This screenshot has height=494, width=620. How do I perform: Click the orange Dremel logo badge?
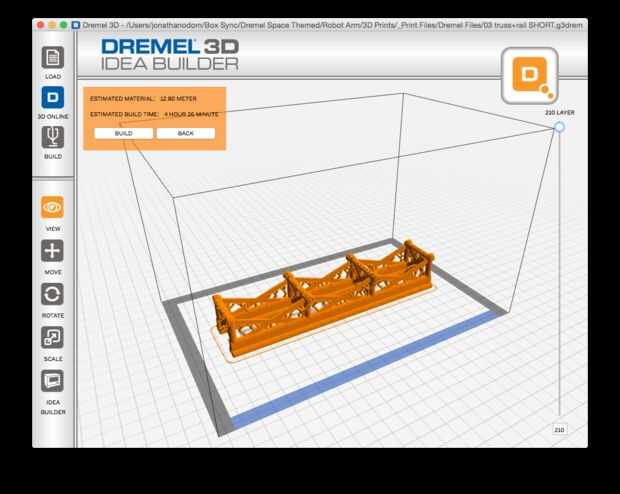pyautogui.click(x=530, y=76)
